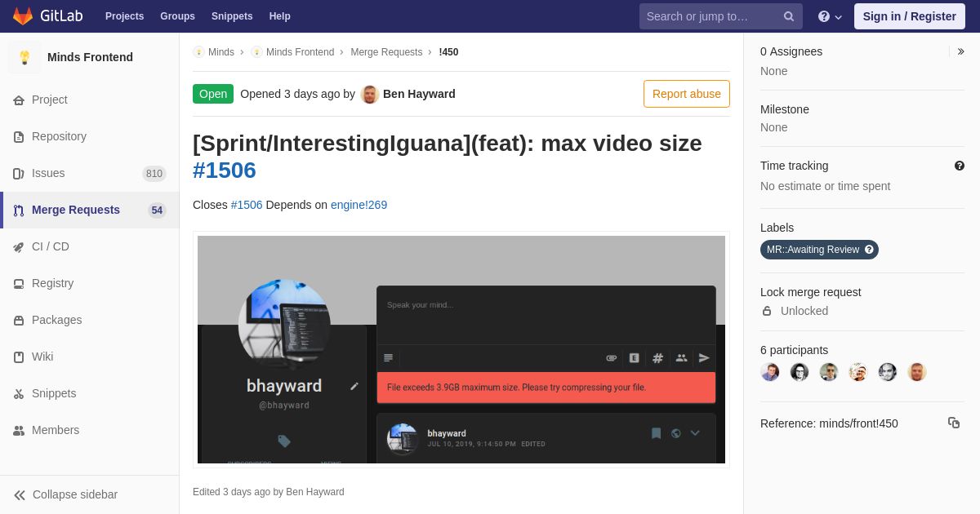Click the Repository file icon in sidebar
Viewport: 980px width, 514px height.
[x=19, y=137]
